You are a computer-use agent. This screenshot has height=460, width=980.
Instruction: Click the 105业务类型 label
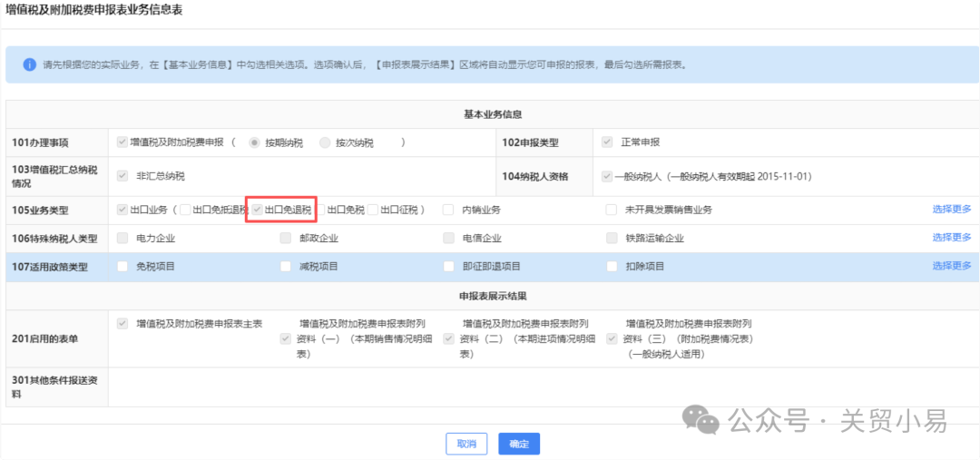40,210
